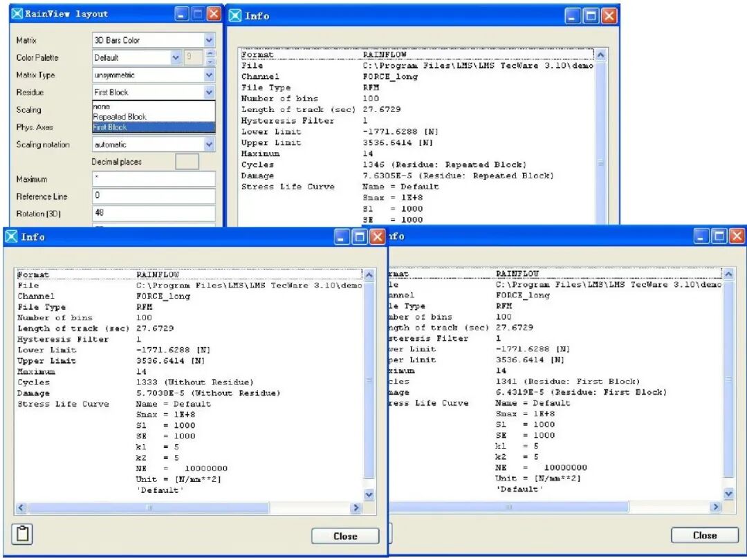Maximize the RainView layout window
This screenshot has width=747, height=560.
click(x=198, y=15)
